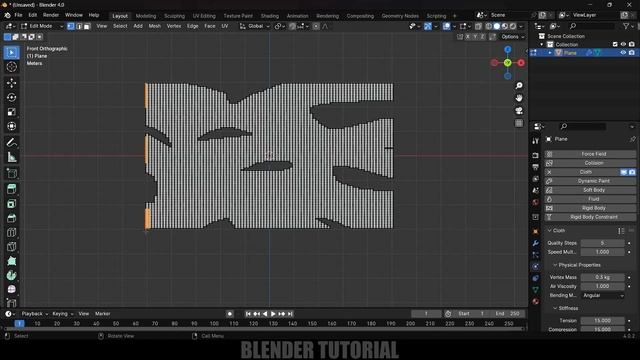Image resolution: width=640 pixels, height=360 pixels.
Task: Select the Annotate tool
Action: pos(11,142)
